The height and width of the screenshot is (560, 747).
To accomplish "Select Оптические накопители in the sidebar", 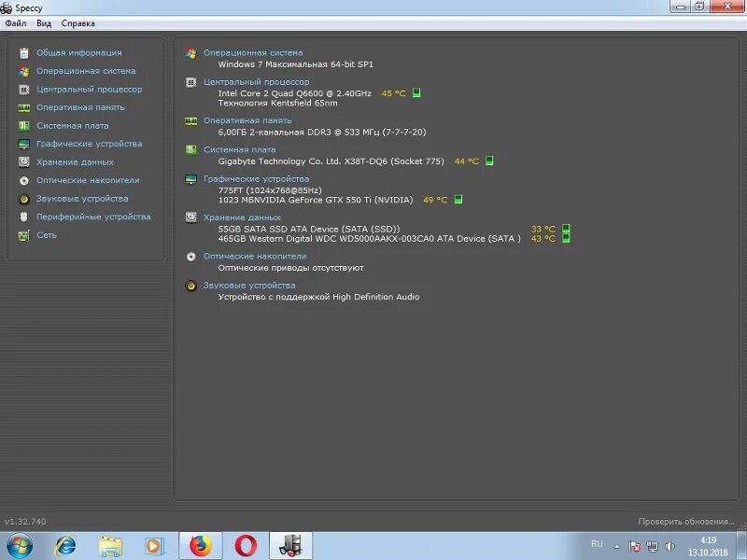I will (x=88, y=180).
